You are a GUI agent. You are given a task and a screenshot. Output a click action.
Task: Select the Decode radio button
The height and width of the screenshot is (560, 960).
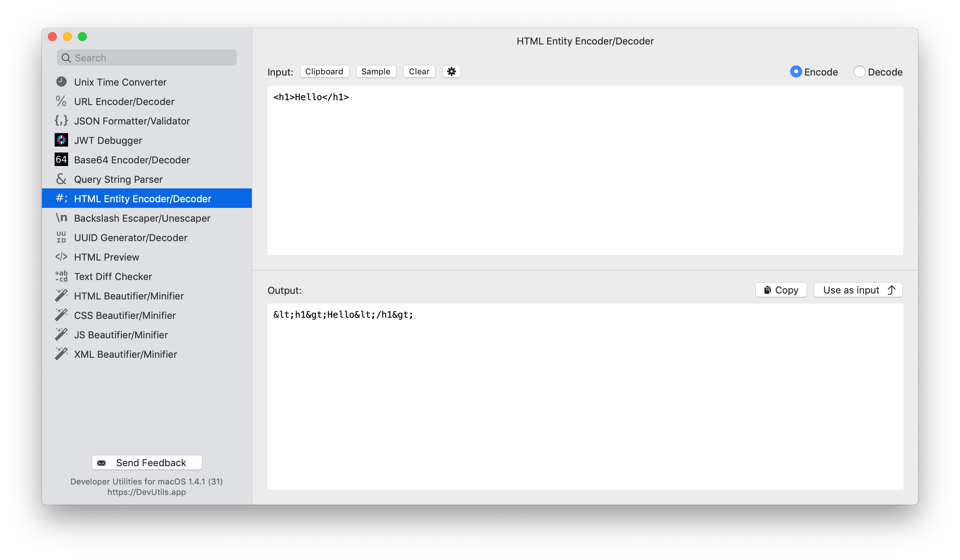[859, 71]
